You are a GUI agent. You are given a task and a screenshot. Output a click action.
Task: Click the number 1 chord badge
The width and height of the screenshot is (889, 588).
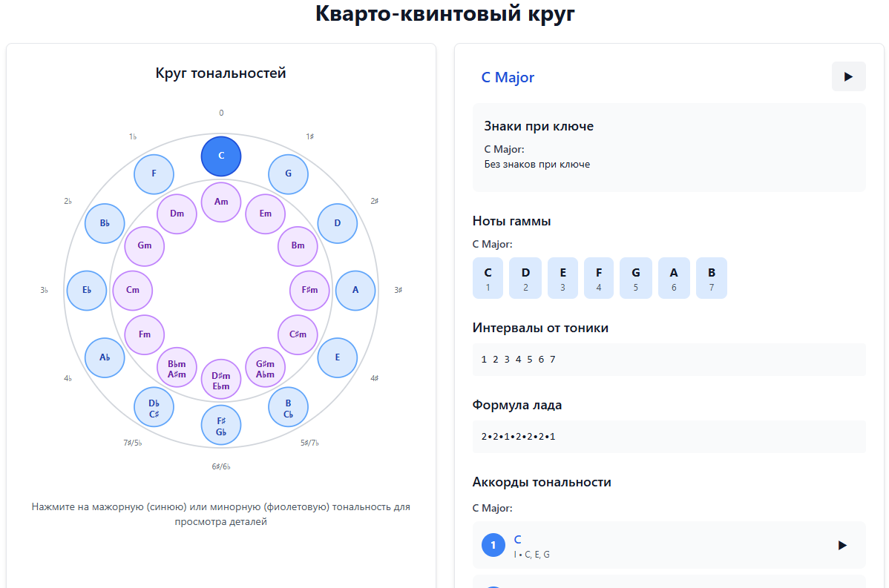(x=493, y=545)
